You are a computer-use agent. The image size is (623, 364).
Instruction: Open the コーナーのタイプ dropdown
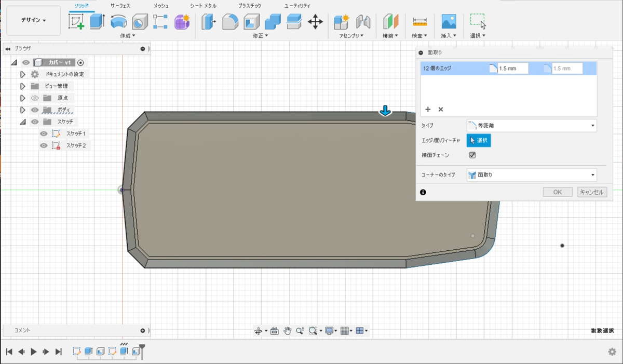[531, 175]
